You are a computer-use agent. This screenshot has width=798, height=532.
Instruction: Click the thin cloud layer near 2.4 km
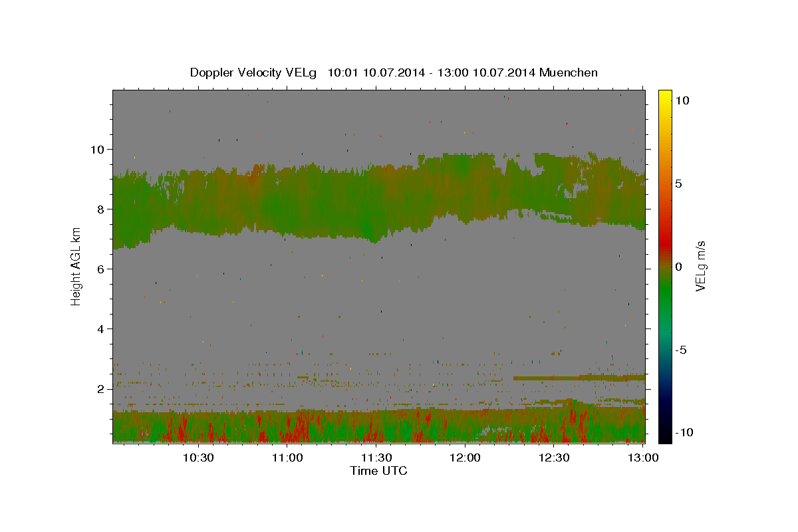pos(579,378)
